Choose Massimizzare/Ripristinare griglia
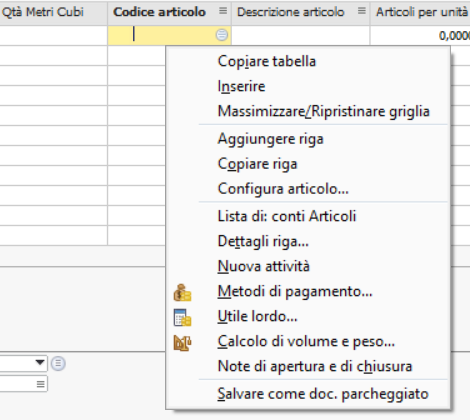The image size is (470, 420). [323, 111]
